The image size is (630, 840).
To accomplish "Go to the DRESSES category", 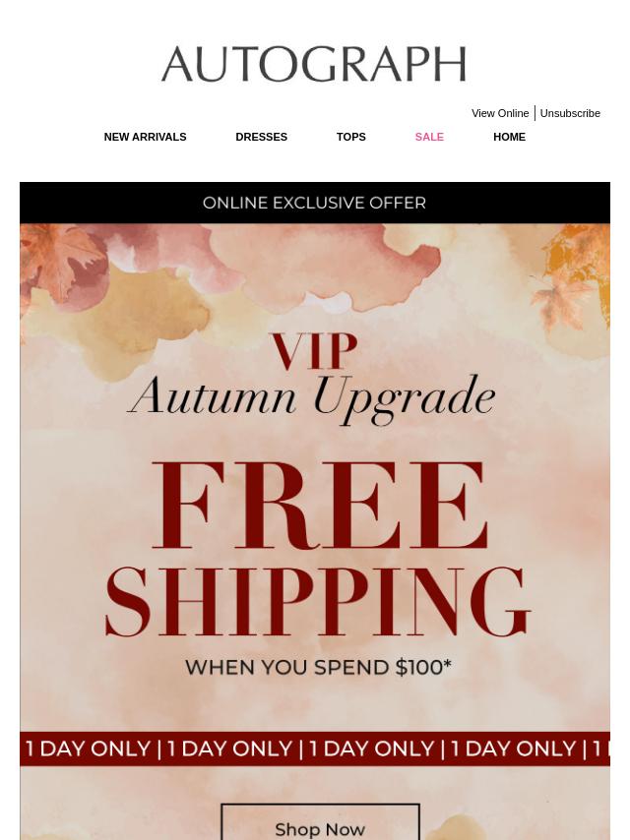I will [x=261, y=137].
